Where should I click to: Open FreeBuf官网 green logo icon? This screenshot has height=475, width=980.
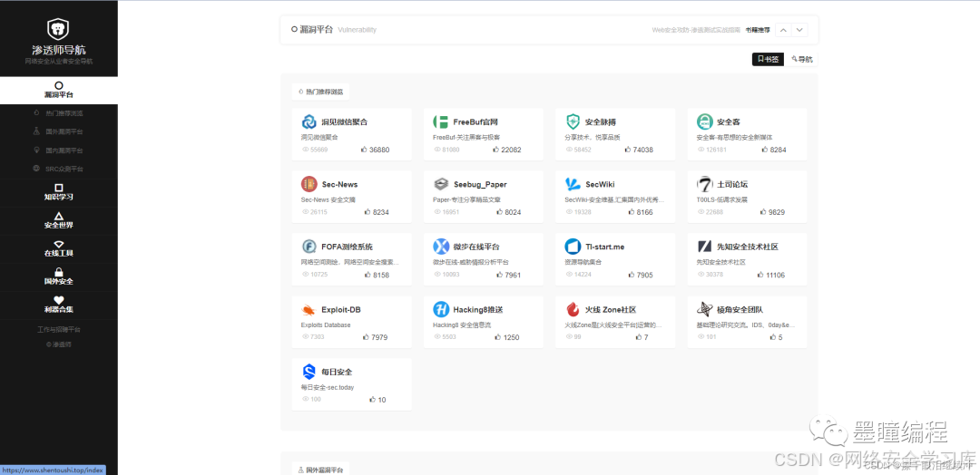[x=441, y=121]
